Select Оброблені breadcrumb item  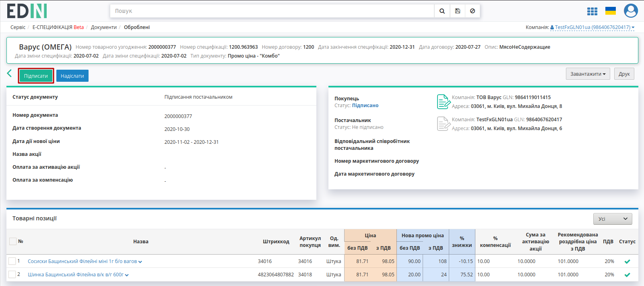[137, 27]
